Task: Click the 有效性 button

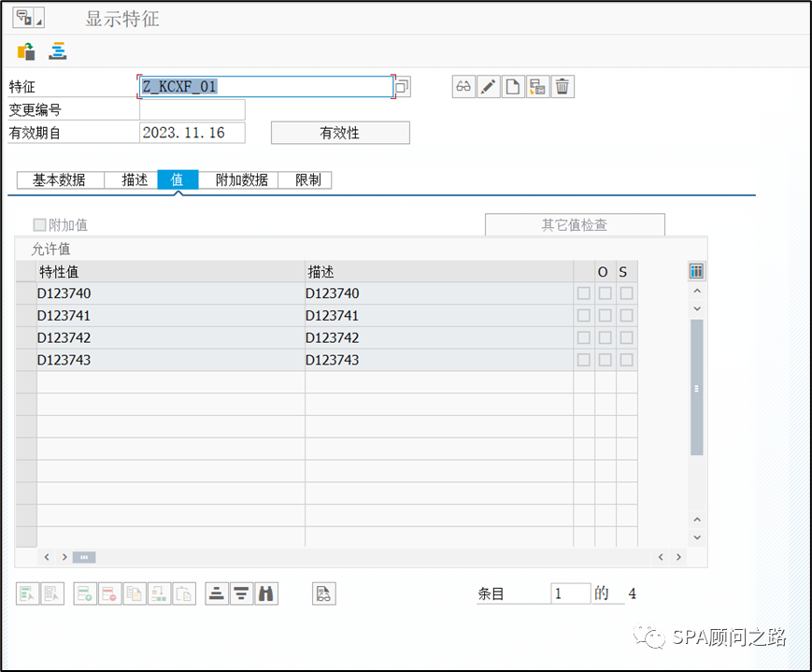Action: click(x=340, y=133)
